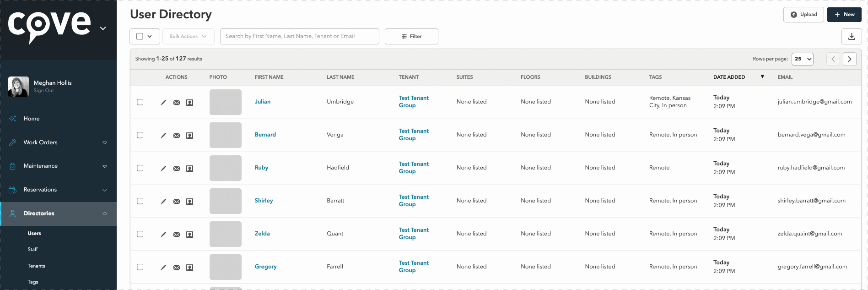Open the profile card icon for Zelda
Screen dimensions: 868x290
189,235
